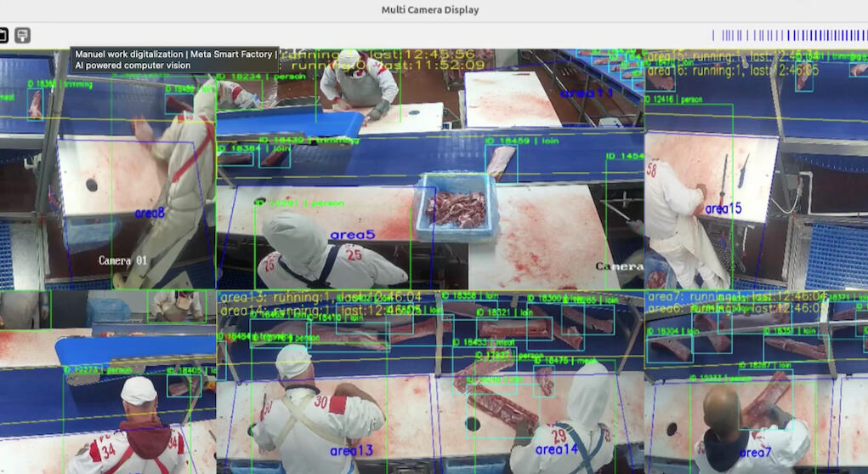Select the area11 zone label
Viewport: 868px width, 474px height.
point(587,93)
